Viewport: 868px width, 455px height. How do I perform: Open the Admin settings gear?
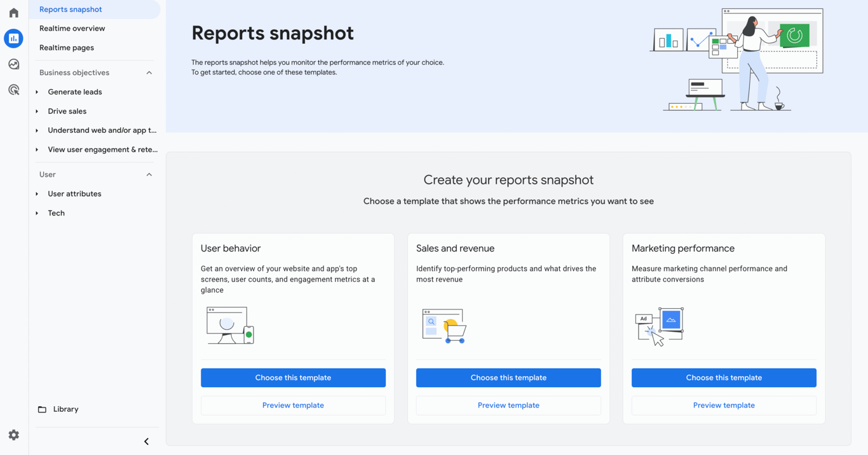coord(13,435)
